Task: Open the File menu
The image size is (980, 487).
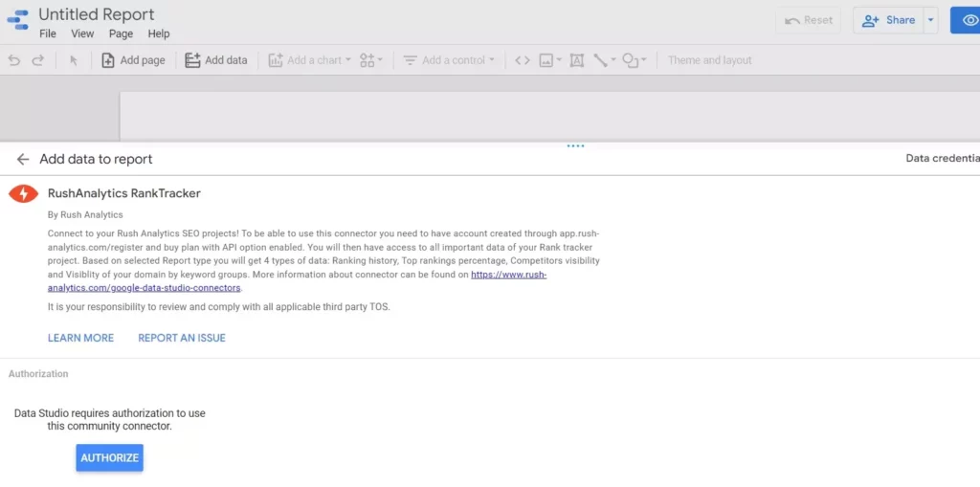Action: [48, 33]
